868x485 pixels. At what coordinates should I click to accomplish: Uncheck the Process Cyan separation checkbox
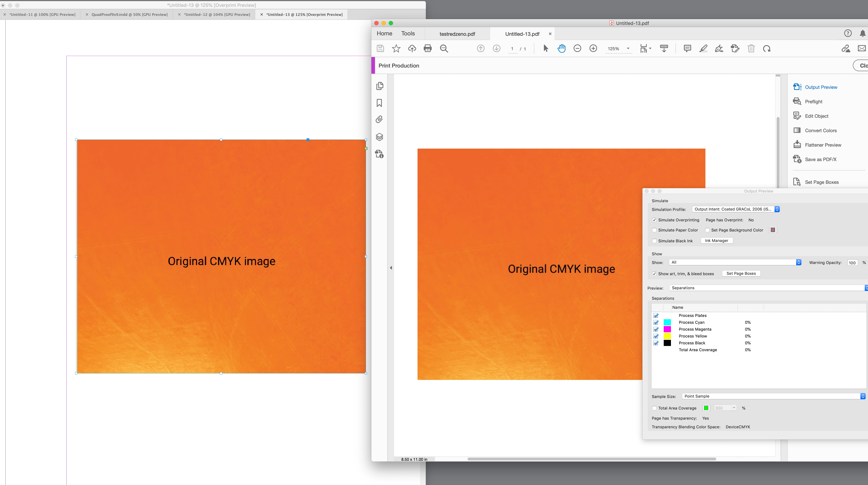(656, 322)
